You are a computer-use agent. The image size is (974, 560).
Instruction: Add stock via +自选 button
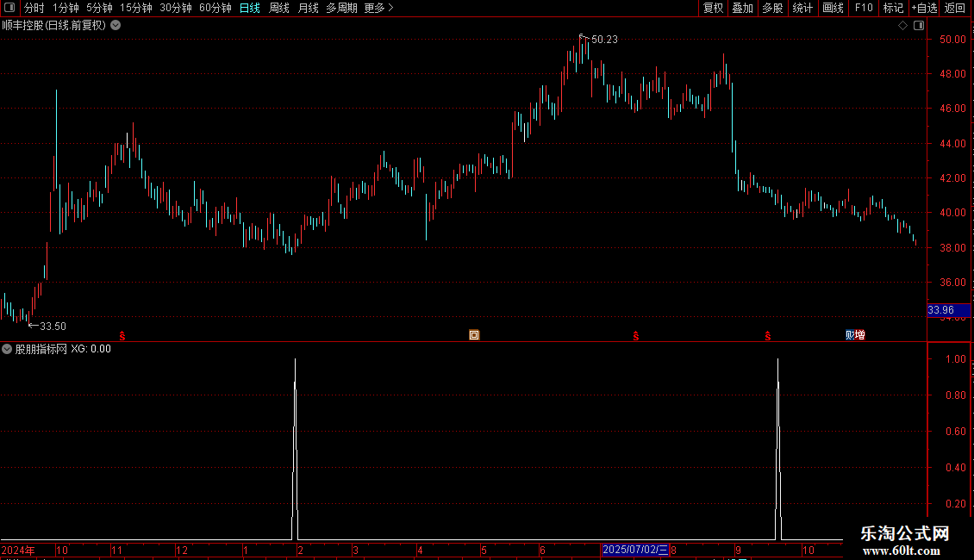click(x=924, y=8)
